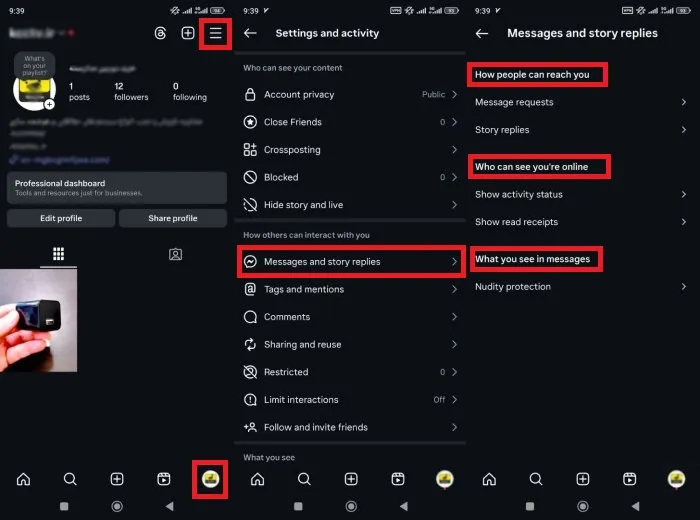The width and height of the screenshot is (700, 520).
Task: Go back from Settings and activity
Action: [250, 33]
